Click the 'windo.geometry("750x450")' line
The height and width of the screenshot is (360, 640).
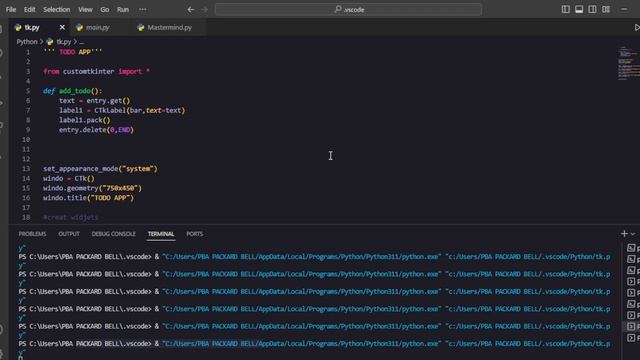pyautogui.click(x=92, y=188)
